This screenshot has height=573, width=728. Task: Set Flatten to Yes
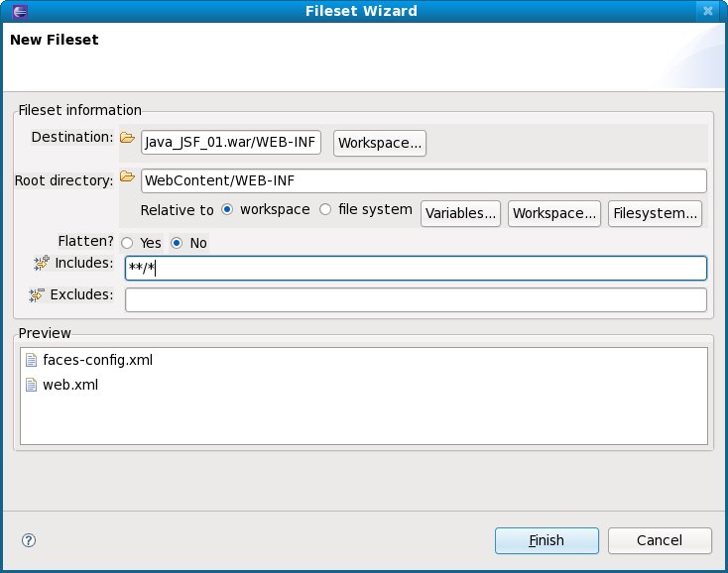tap(126, 243)
